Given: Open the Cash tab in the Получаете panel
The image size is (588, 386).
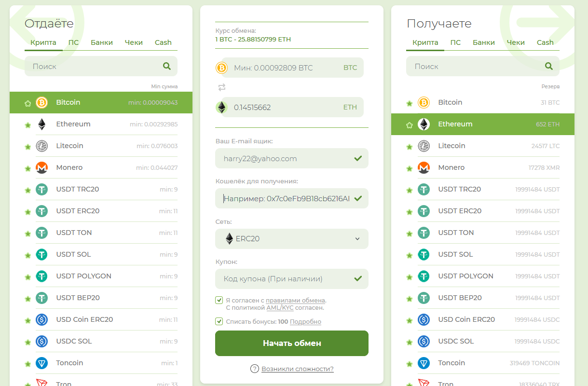Looking at the screenshot, I should (x=545, y=42).
